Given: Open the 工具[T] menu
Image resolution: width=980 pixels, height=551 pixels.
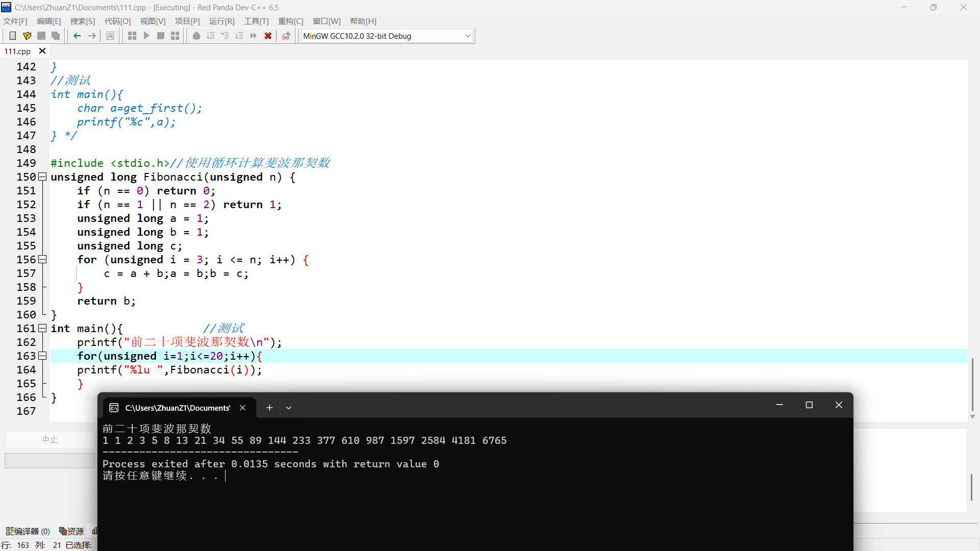Looking at the screenshot, I should (x=256, y=21).
